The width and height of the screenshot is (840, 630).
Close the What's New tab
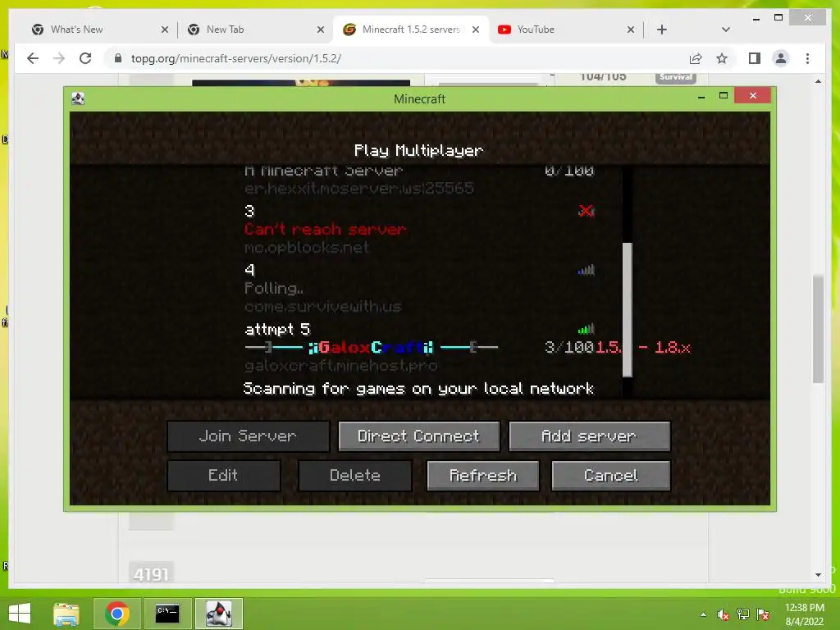(165, 30)
